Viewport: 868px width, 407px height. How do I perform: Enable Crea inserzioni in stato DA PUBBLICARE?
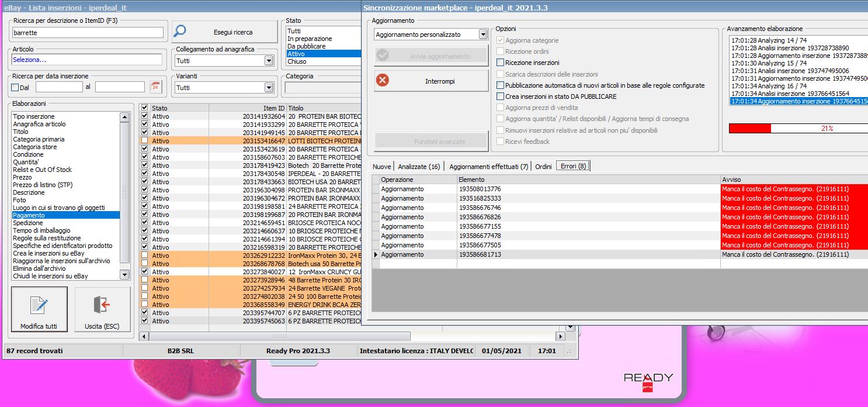tap(500, 96)
